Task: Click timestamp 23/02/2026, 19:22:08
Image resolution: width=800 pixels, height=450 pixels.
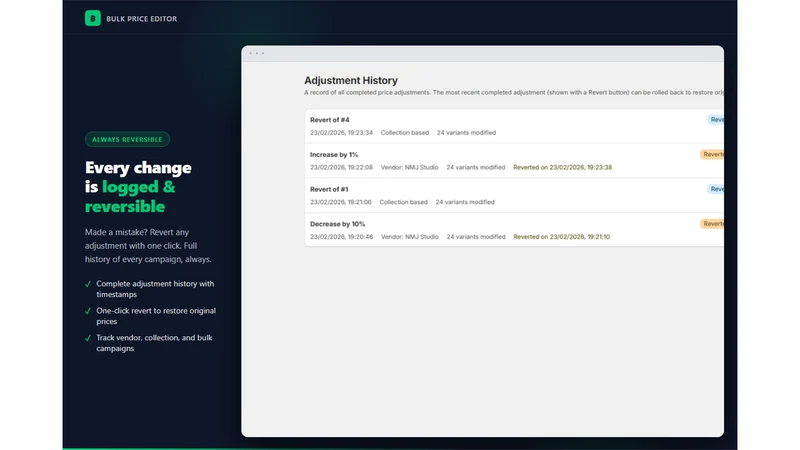Action: 341,167
